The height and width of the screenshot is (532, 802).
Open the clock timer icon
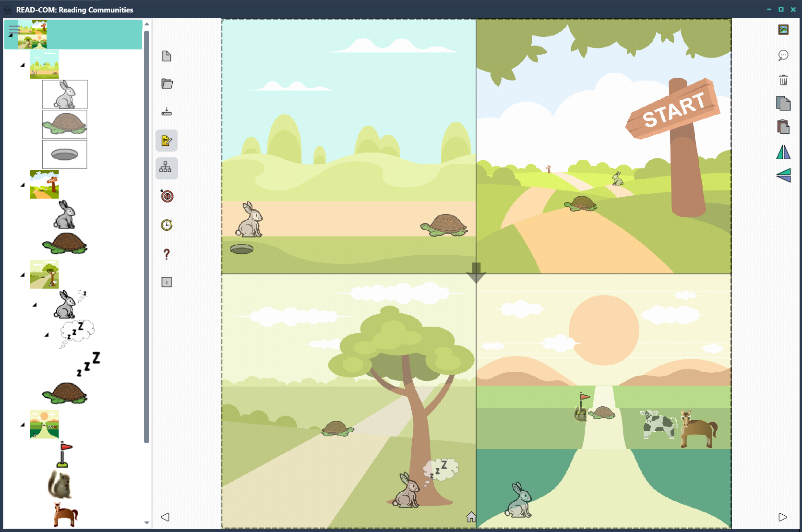[x=167, y=225]
